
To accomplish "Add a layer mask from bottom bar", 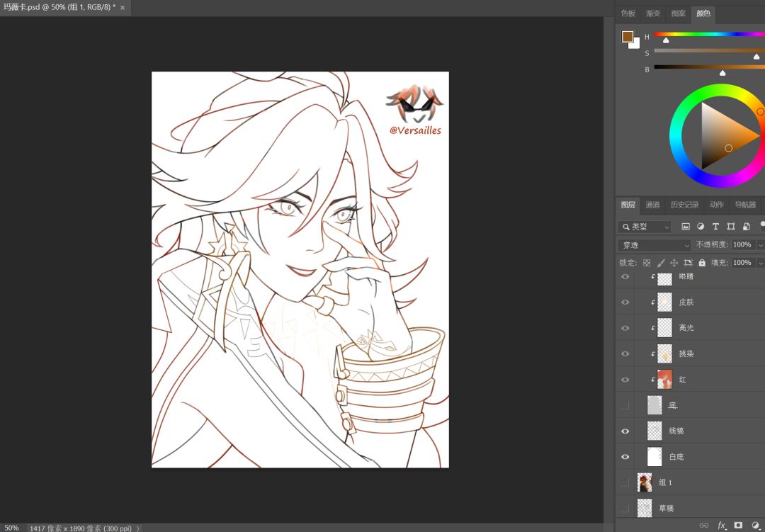I will tap(738, 525).
